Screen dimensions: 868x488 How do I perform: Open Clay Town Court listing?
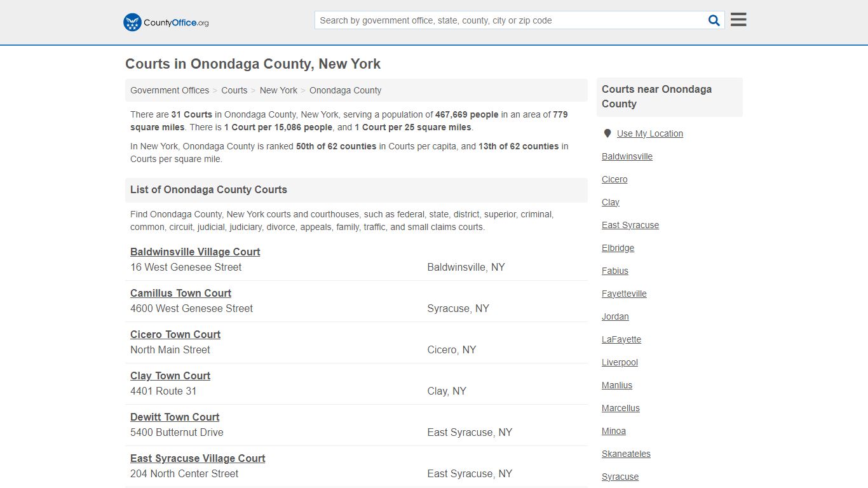170,376
